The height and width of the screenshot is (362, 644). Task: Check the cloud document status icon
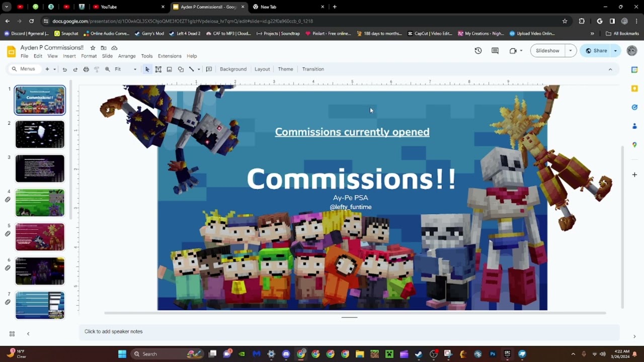pos(114,48)
